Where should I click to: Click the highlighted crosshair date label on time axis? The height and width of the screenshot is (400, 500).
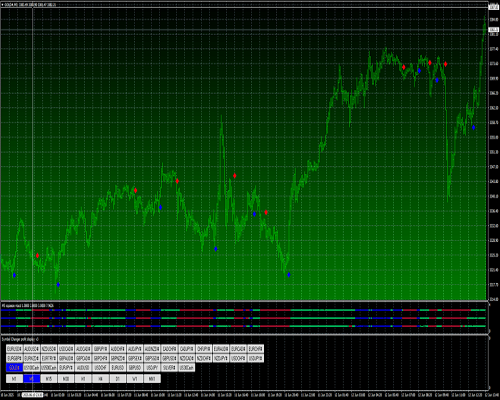click(32, 395)
